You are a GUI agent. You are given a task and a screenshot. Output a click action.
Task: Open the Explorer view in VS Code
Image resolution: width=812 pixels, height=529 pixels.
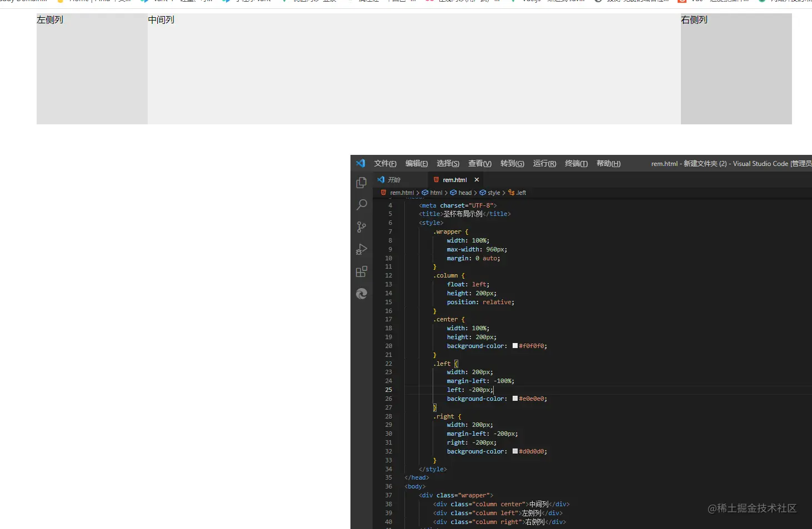coord(362,183)
